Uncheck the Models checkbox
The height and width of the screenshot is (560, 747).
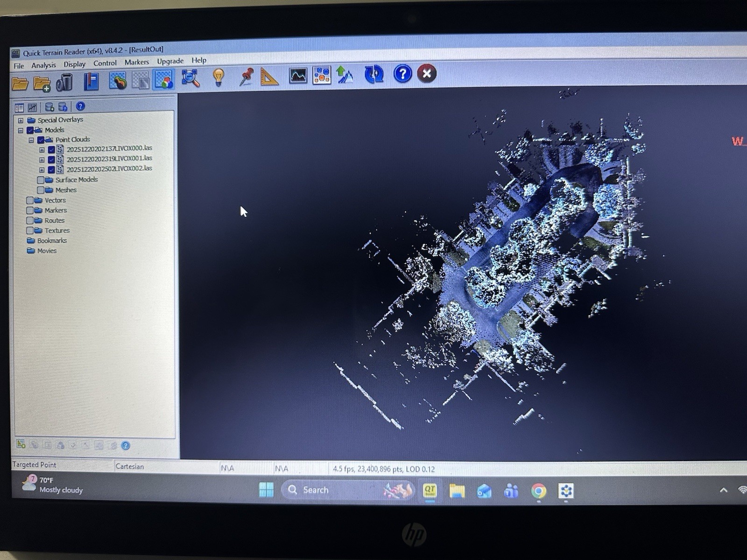pos(30,130)
